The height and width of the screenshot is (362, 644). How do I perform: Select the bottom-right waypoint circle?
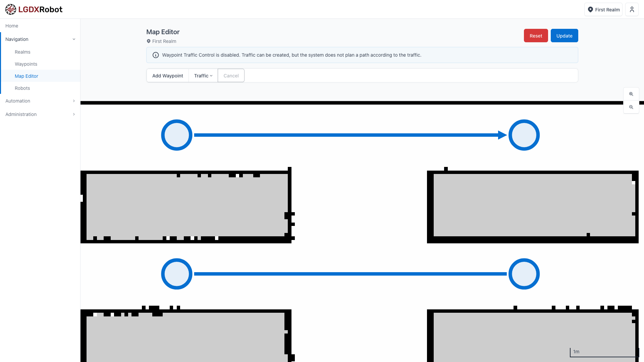coord(524,274)
